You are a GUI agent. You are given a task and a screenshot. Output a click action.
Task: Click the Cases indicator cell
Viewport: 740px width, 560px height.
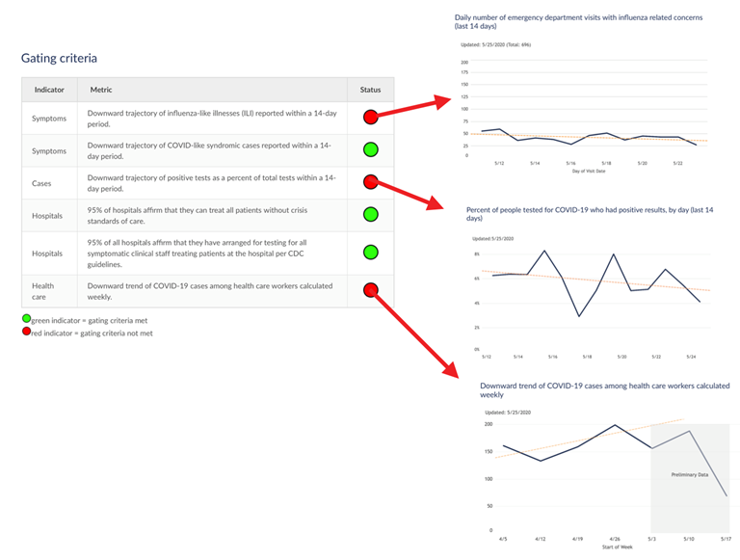[41, 182]
